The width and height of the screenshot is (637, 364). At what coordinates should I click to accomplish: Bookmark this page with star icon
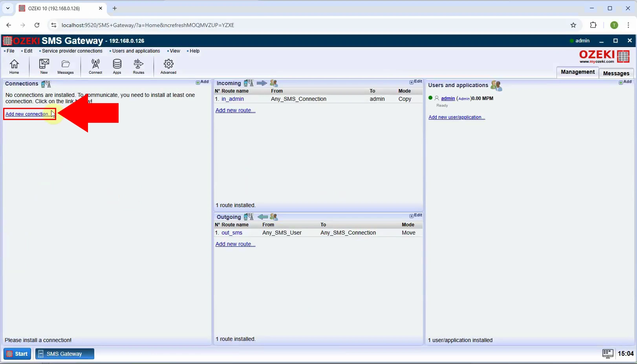pyautogui.click(x=573, y=25)
